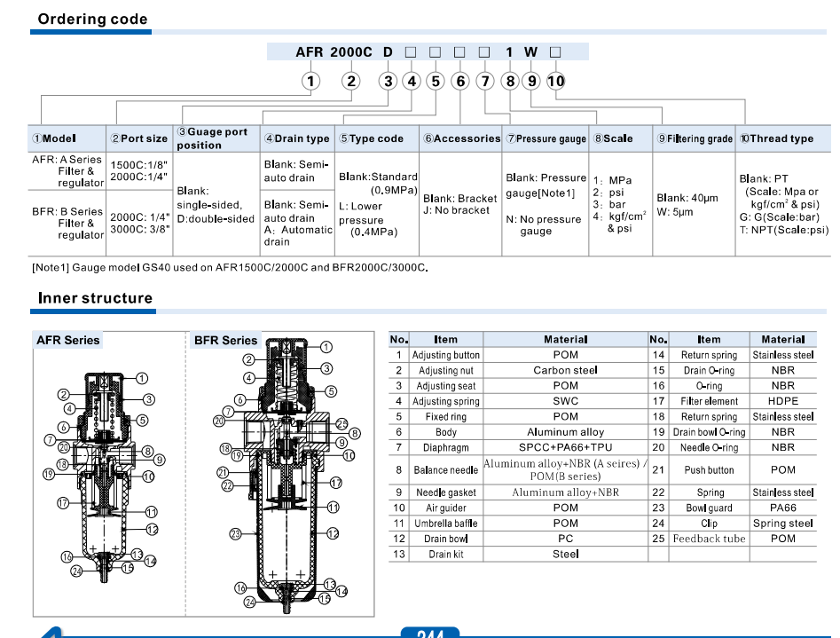Click the "Air guider" item cell
Image resolution: width=840 pixels, height=638 pixels.
[x=445, y=508]
